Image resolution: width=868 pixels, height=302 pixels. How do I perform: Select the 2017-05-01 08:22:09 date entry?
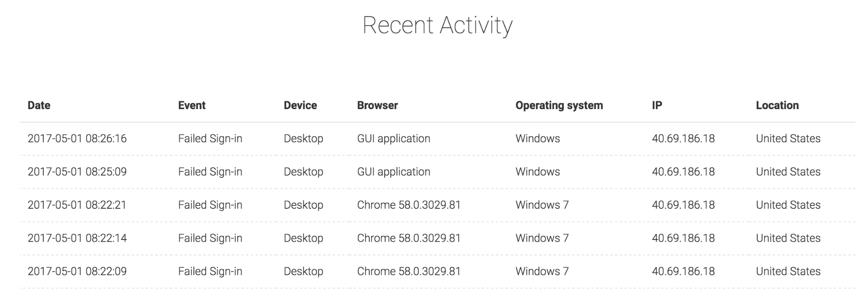tap(77, 271)
